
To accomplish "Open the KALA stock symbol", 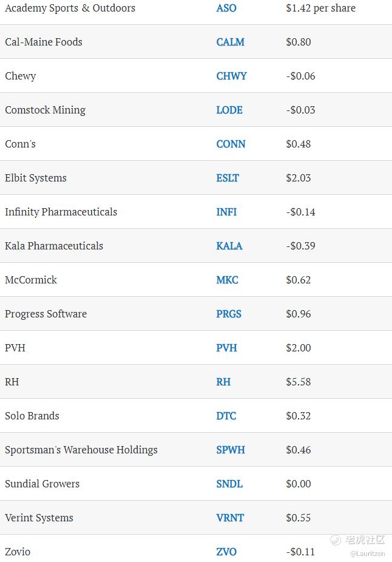I will coord(229,246).
